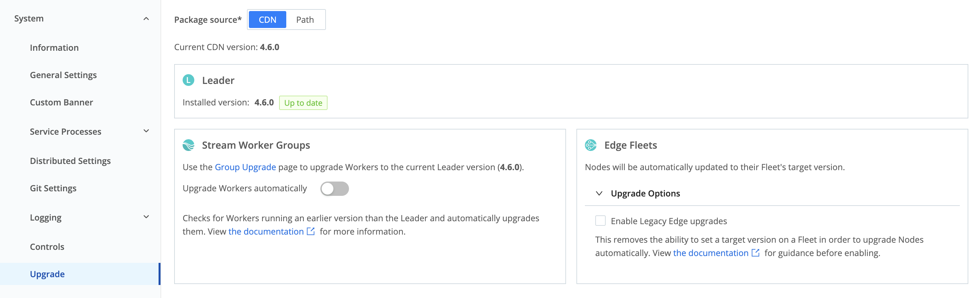Collapse the Upgrade Options section
This screenshot has height=298, width=980.
click(x=599, y=193)
